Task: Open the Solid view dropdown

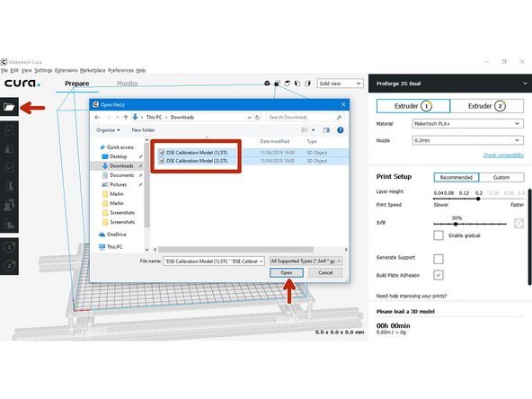Action: (x=340, y=84)
